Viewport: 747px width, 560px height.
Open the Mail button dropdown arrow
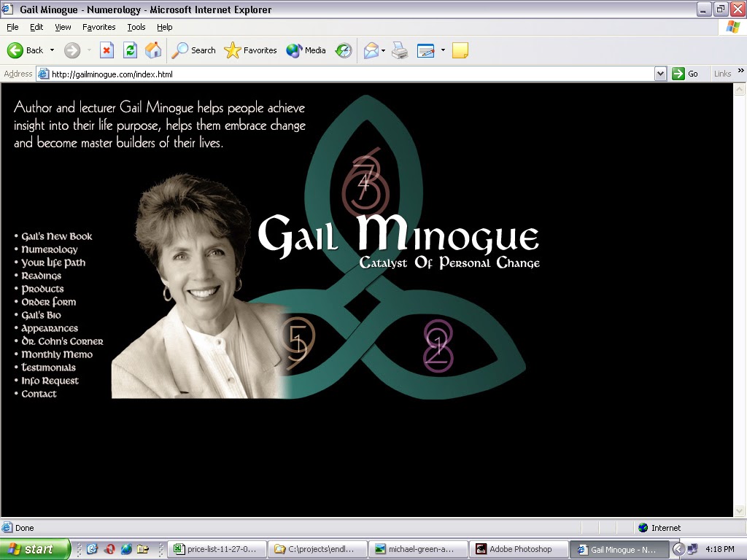[x=383, y=50]
